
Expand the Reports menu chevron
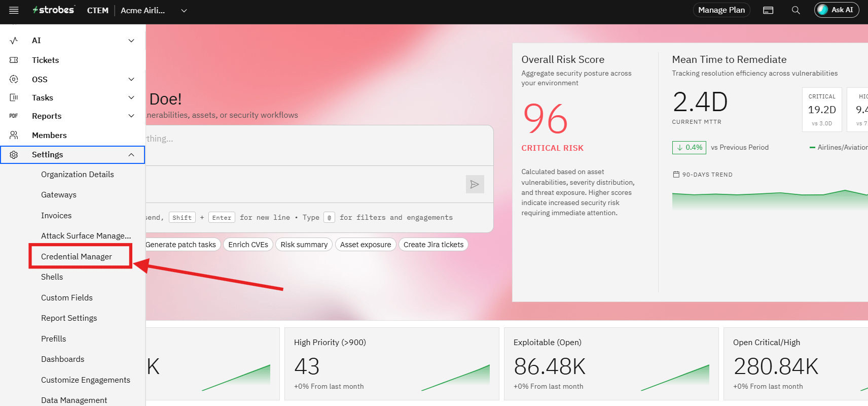(x=131, y=116)
